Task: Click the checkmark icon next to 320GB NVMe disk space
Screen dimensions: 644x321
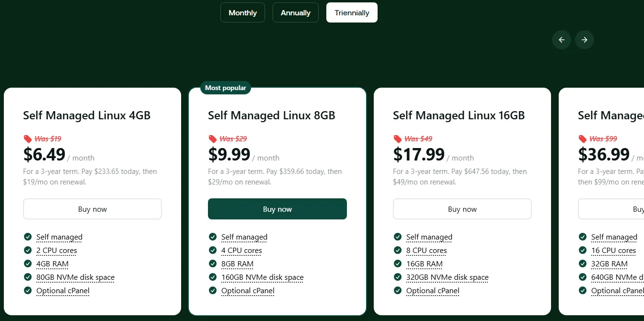Action: (398, 277)
